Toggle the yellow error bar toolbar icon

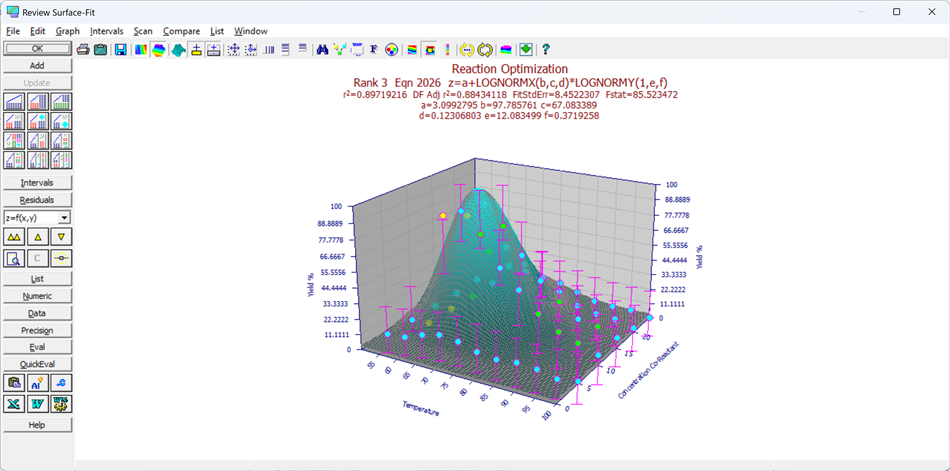196,50
